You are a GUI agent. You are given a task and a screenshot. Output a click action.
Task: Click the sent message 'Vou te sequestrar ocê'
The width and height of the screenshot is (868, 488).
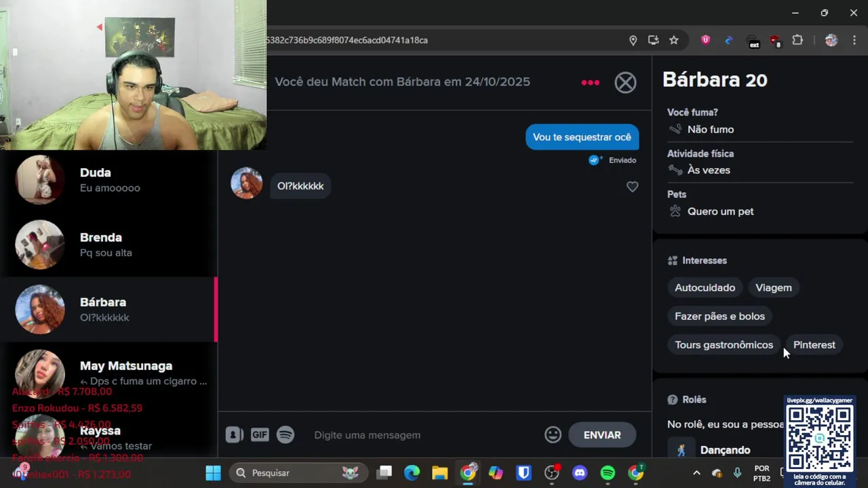coord(582,137)
